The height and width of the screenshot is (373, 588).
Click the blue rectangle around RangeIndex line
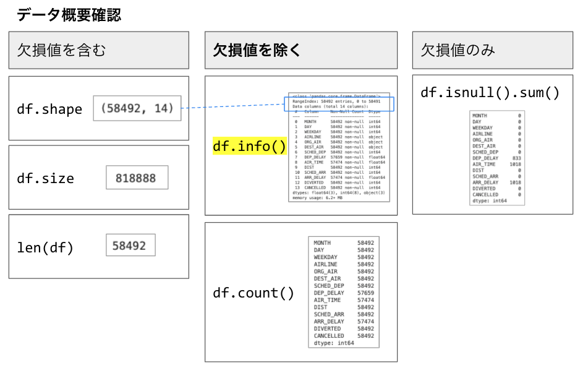click(x=339, y=103)
